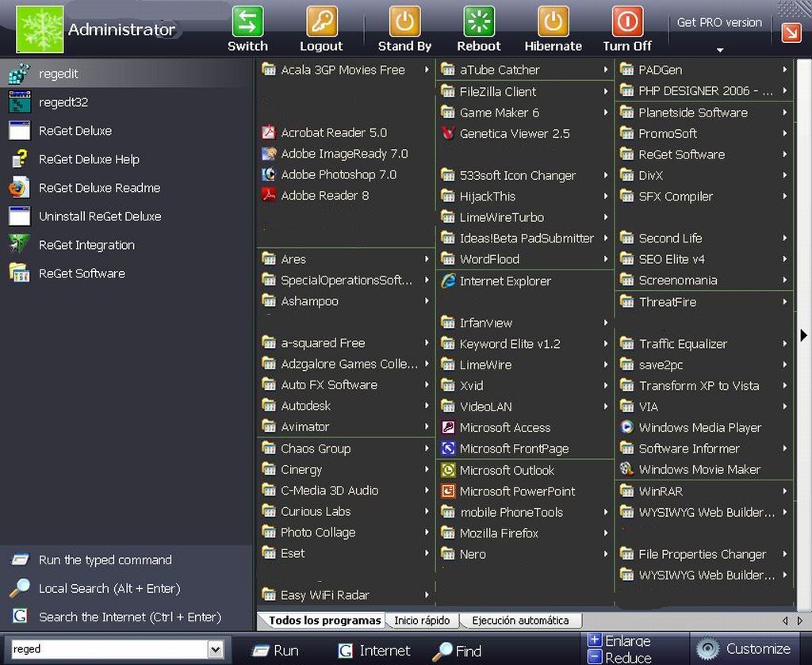
Task: Open the search box dropdown arrow
Action: [216, 649]
